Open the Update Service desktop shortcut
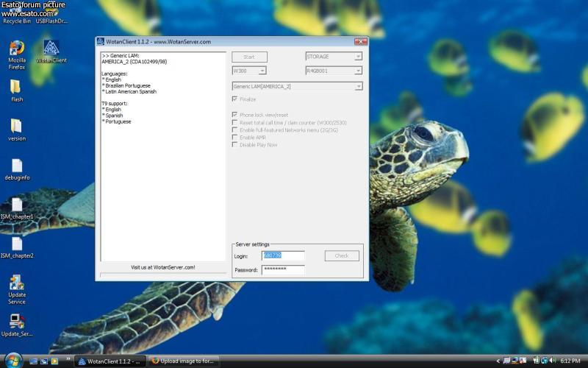588x368 pixels. (17, 289)
